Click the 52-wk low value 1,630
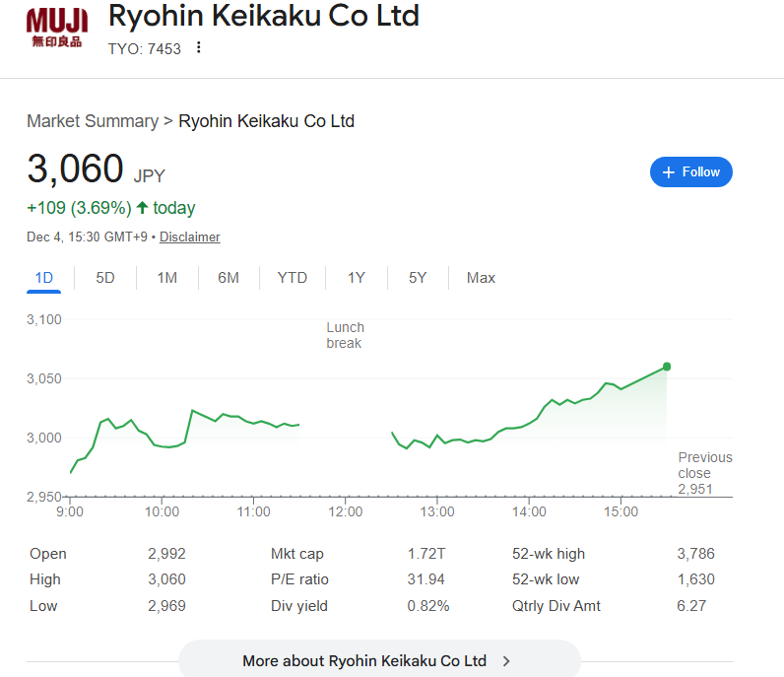The height and width of the screenshot is (677, 784). tap(695, 578)
